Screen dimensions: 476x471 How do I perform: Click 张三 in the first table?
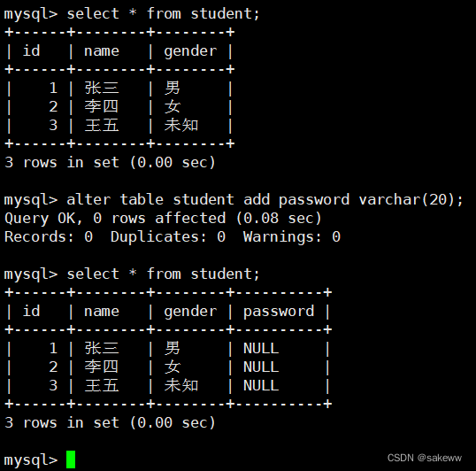click(102, 88)
